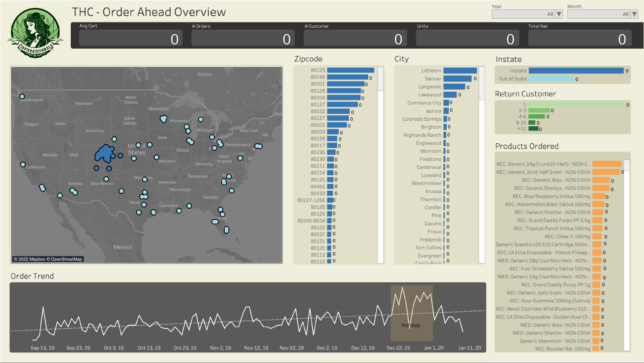
Task: Click the Highlands Ranch city label
Action: [422, 135]
